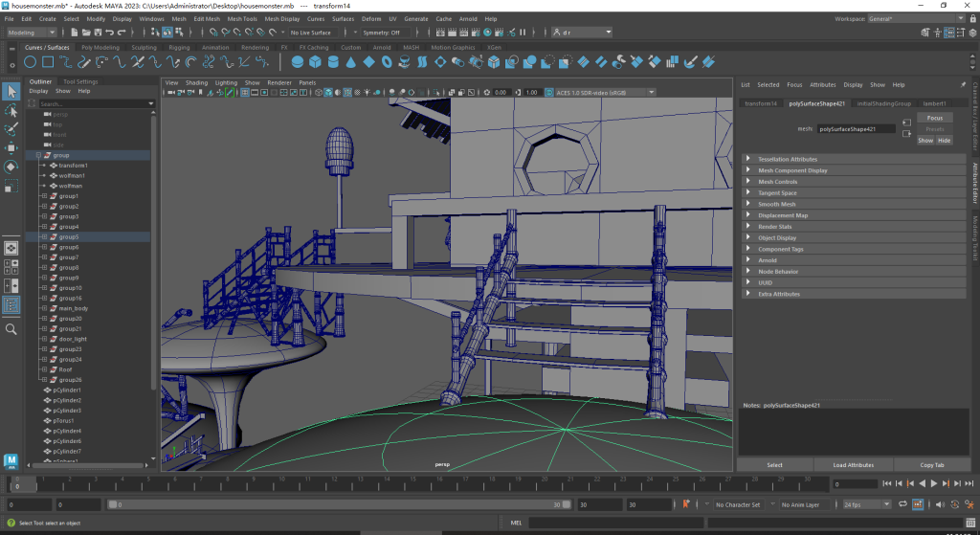
Task: Click the Hide button under Presets
Action: coord(944,140)
